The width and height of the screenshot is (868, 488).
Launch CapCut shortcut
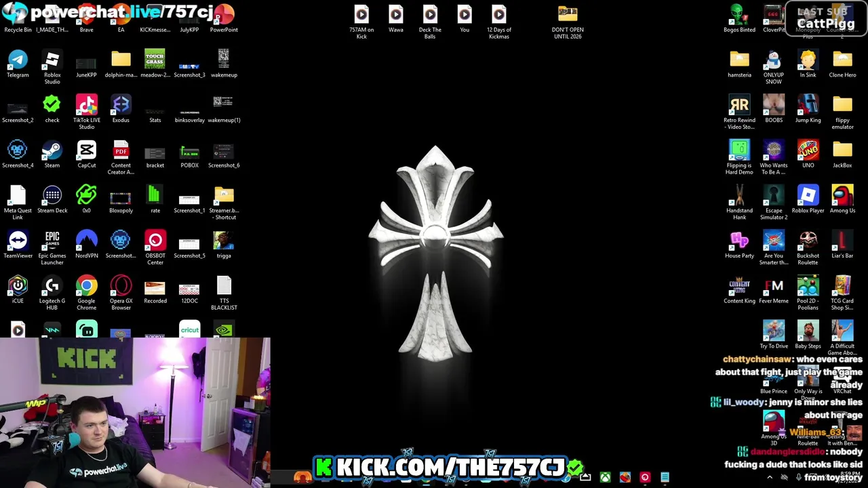(86, 155)
